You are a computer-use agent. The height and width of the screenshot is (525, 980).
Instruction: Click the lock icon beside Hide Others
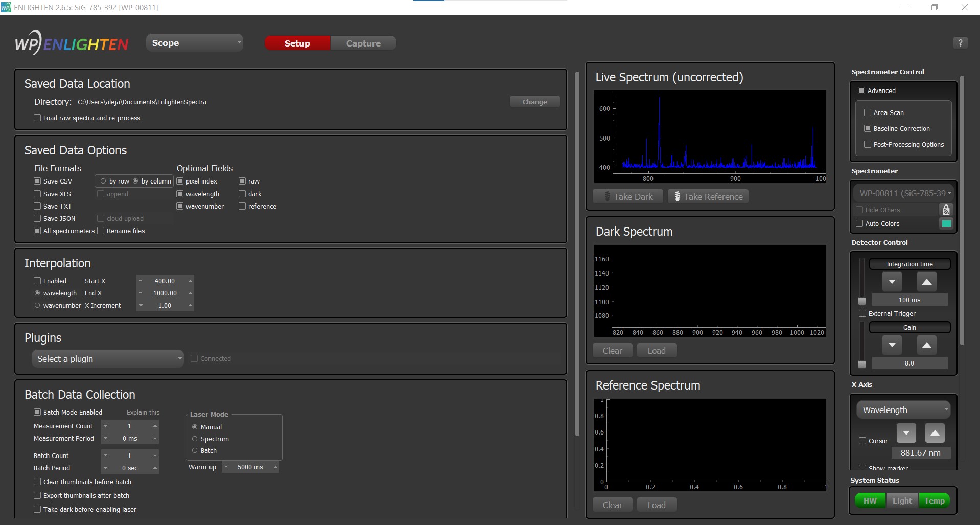[x=946, y=210]
